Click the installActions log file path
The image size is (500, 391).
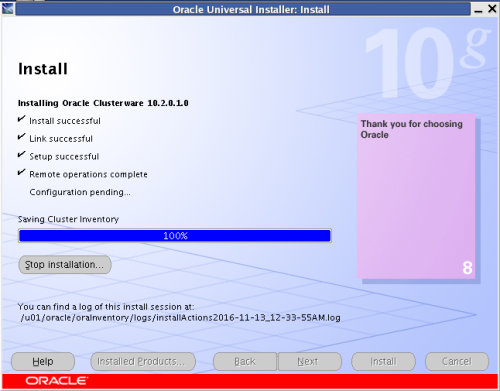pyautogui.click(x=180, y=318)
